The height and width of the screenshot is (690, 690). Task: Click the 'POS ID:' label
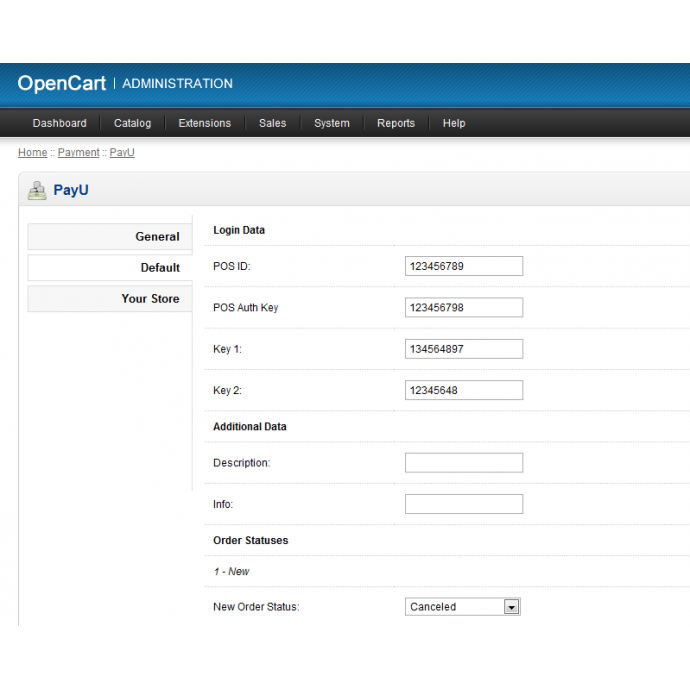pyautogui.click(x=231, y=266)
